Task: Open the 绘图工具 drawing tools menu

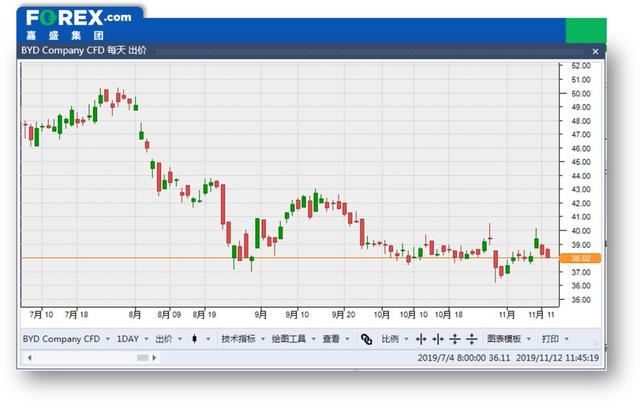Action: [293, 339]
